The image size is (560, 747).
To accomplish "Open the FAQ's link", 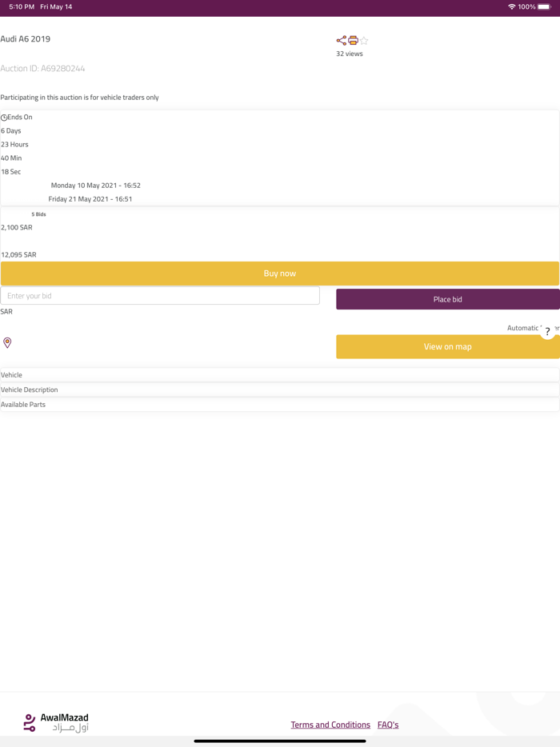I will point(388,725).
